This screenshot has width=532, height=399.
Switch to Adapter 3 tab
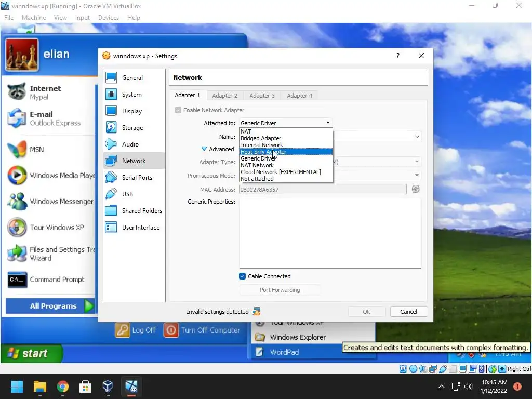(x=262, y=96)
